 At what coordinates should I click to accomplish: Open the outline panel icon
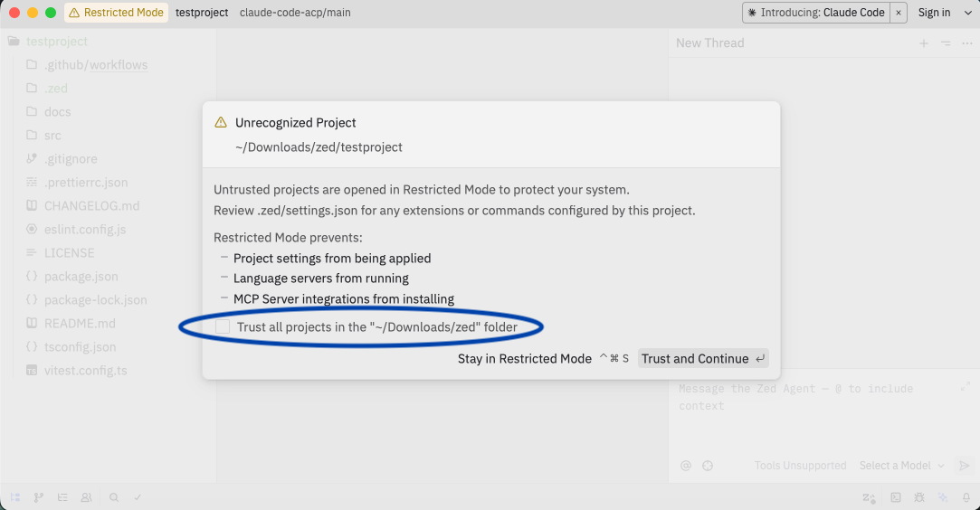(62, 497)
